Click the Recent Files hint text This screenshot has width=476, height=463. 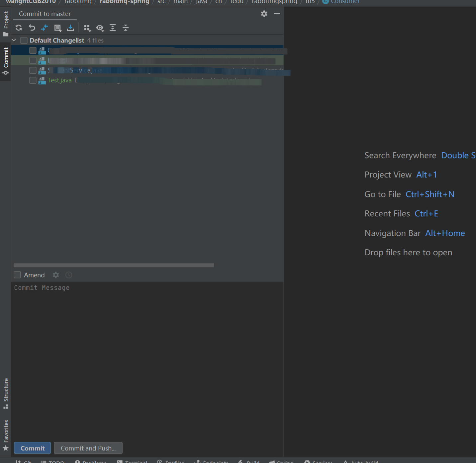[x=387, y=213]
